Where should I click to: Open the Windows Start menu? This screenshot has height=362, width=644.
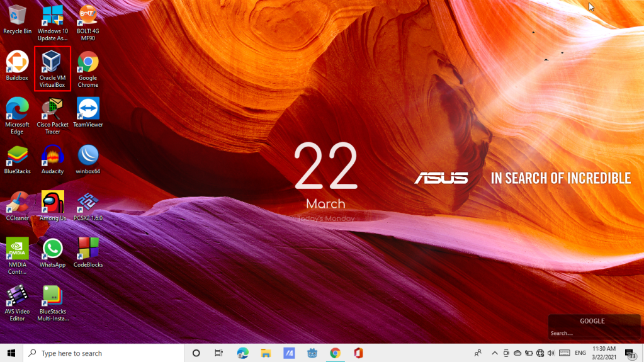pyautogui.click(x=11, y=353)
